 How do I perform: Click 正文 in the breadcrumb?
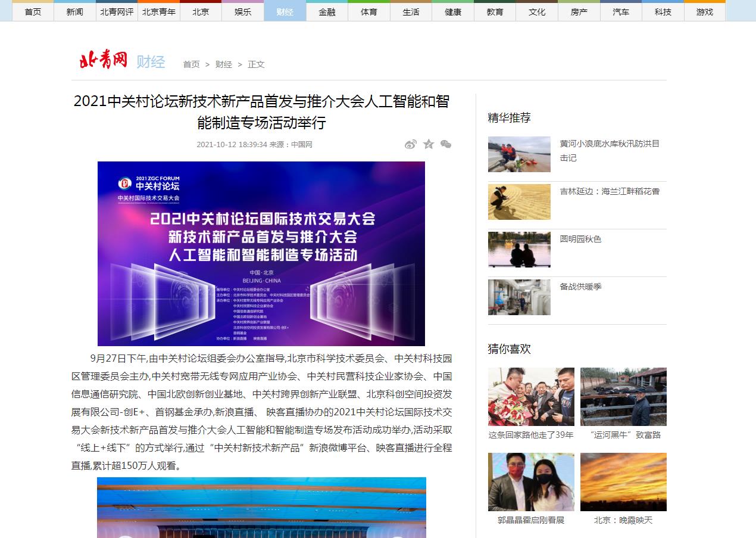[256, 64]
